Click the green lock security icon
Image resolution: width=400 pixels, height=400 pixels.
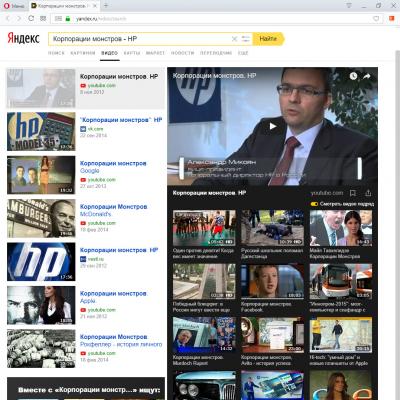coord(68,19)
